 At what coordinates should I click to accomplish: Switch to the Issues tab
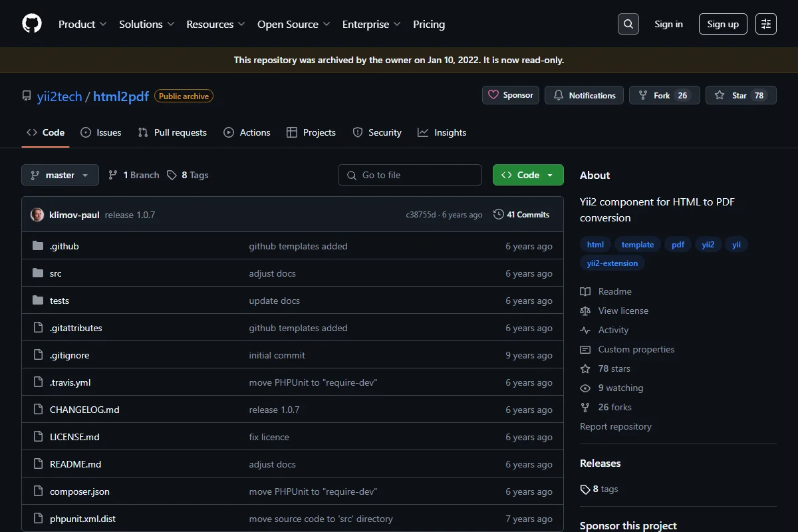tap(101, 132)
